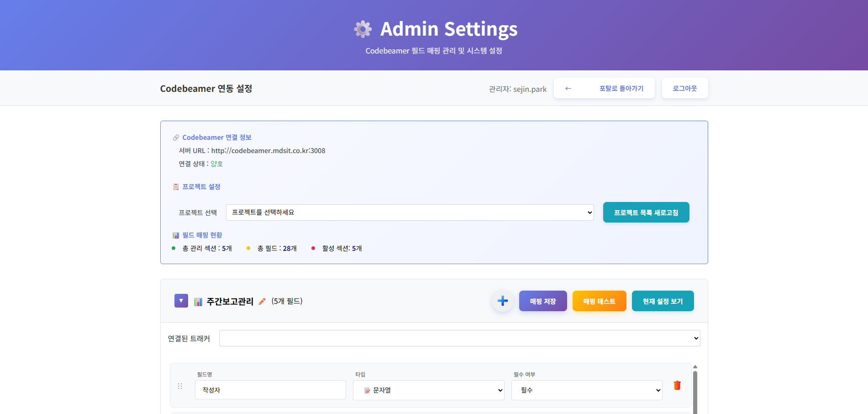
Task: Click the drag handle on the 작성자 row
Action: [180, 386]
